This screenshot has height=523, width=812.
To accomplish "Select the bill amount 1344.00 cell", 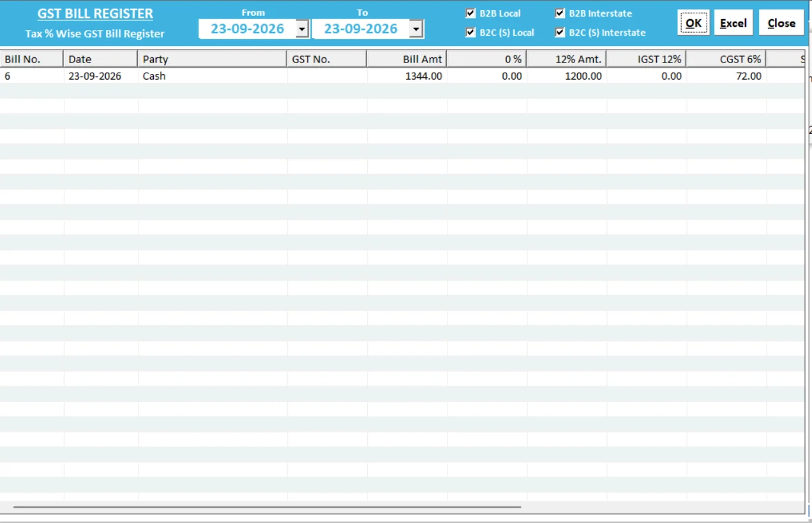I will 407,76.
